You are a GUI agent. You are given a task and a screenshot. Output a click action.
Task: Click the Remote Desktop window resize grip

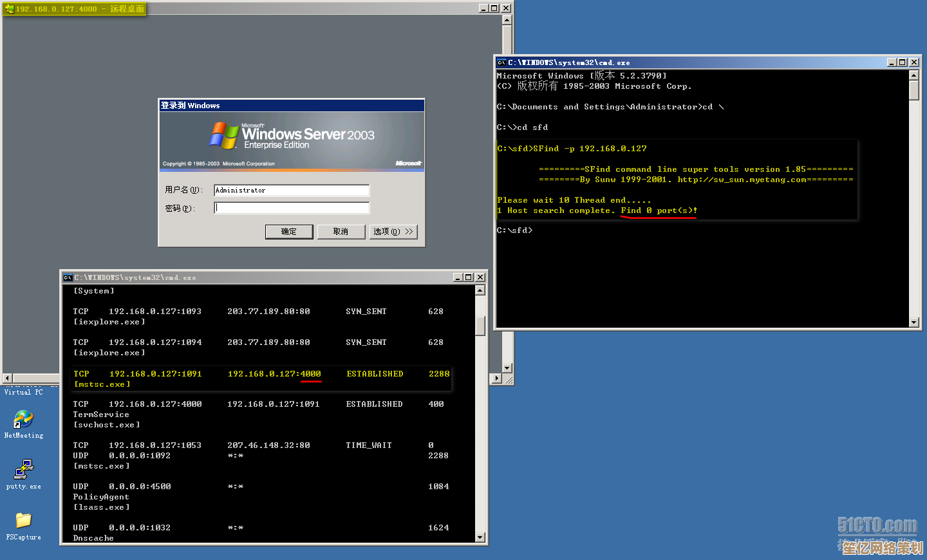(x=508, y=380)
